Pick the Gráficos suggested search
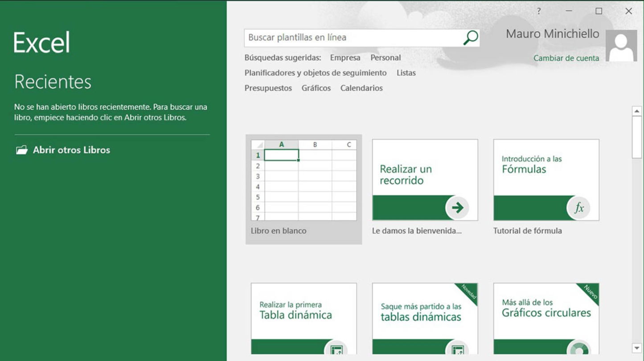 pos(316,88)
